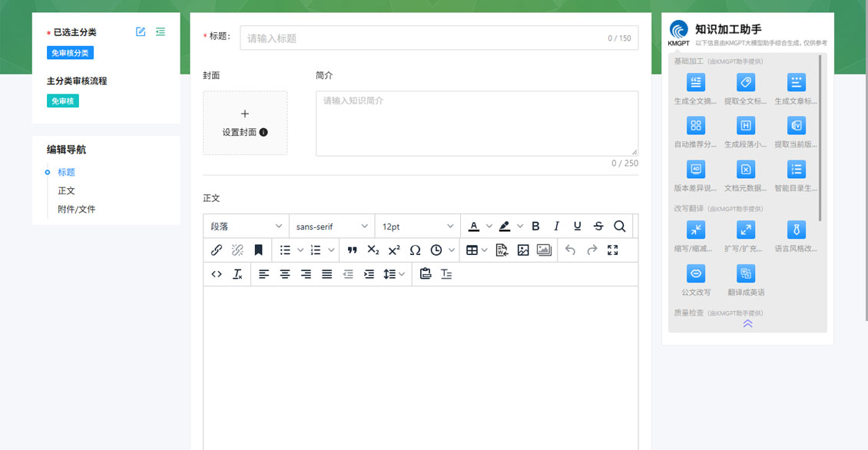Click the 生成全文摘 assistant tool
Screen dimensions: 868x450
point(695,88)
